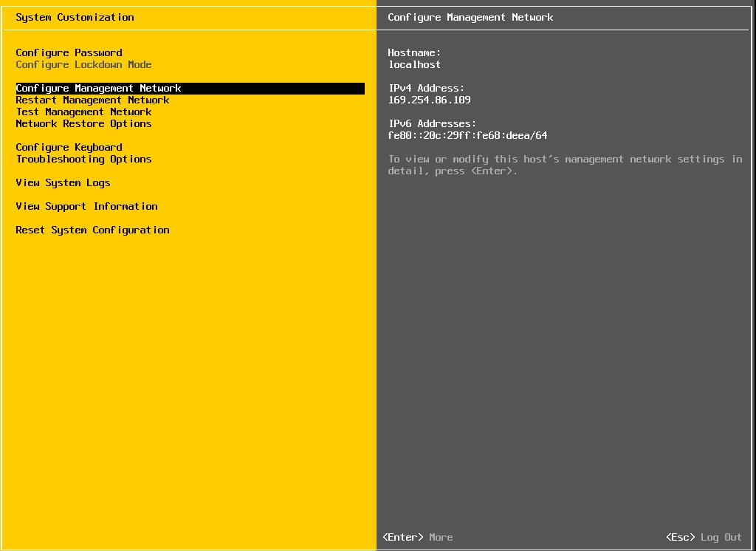Select Configure Management Network option

[x=98, y=88]
